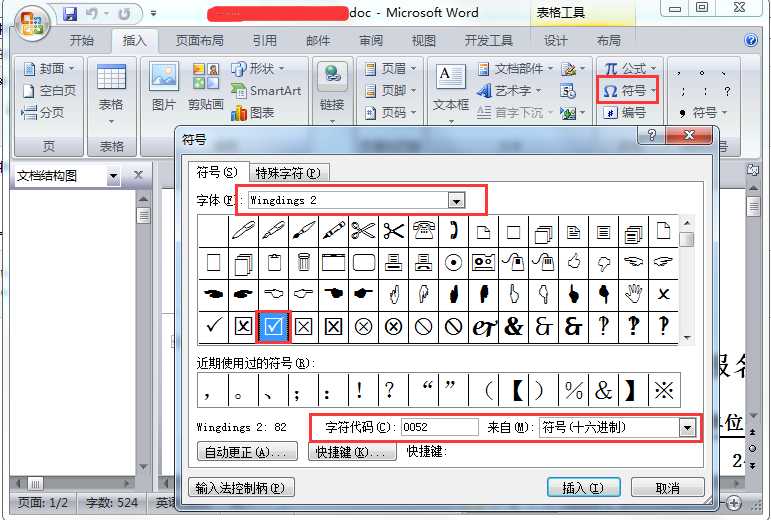The width and height of the screenshot is (771, 520).
Task: Click the Undo arrow icon
Action: (x=91, y=14)
